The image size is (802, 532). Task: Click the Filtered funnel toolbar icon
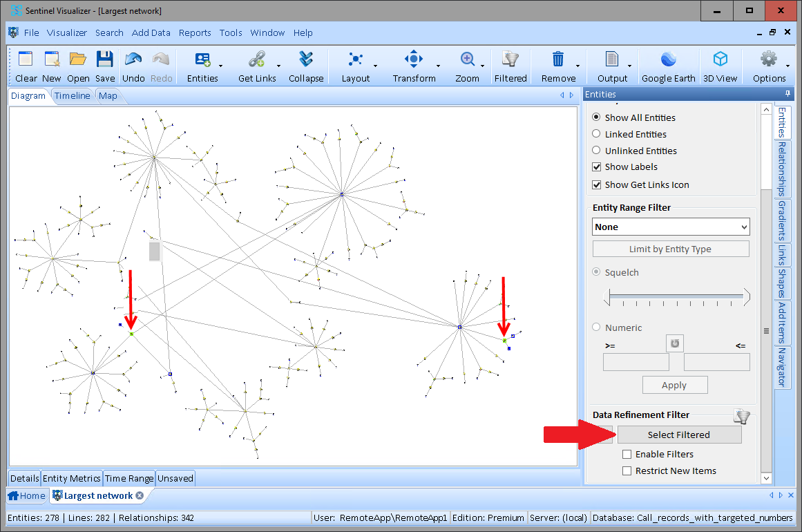[510, 60]
